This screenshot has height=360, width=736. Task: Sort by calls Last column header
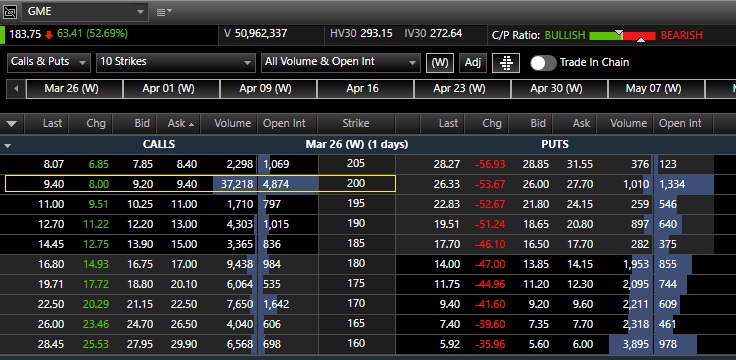pos(46,123)
